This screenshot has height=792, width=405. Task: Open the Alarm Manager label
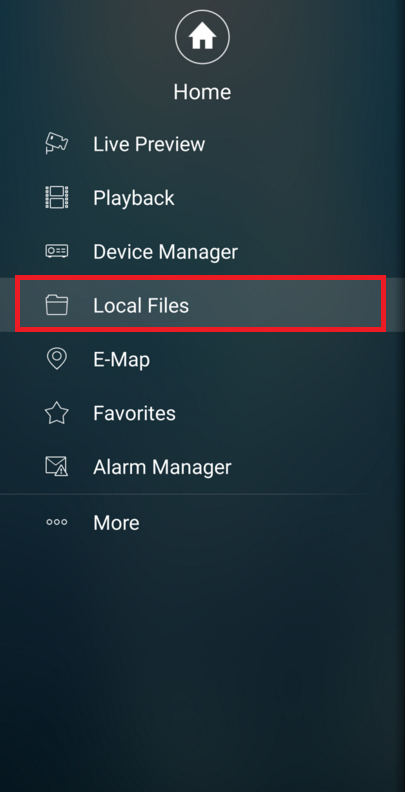click(162, 467)
